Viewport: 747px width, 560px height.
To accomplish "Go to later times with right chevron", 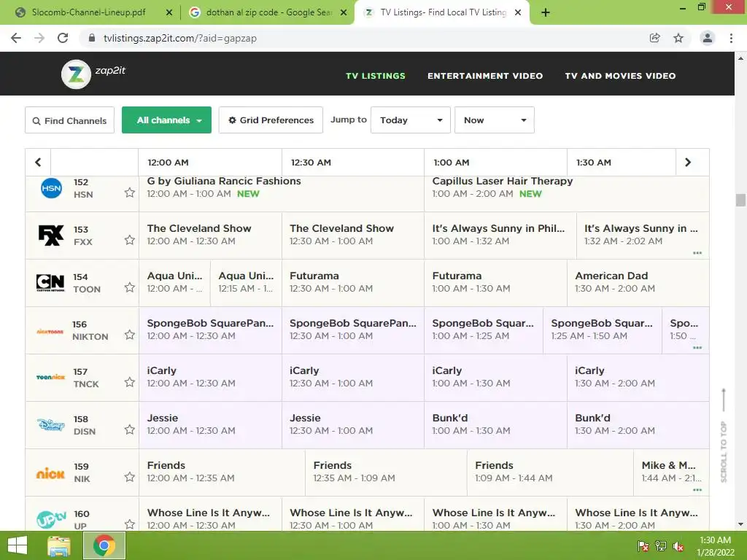I will tap(688, 163).
